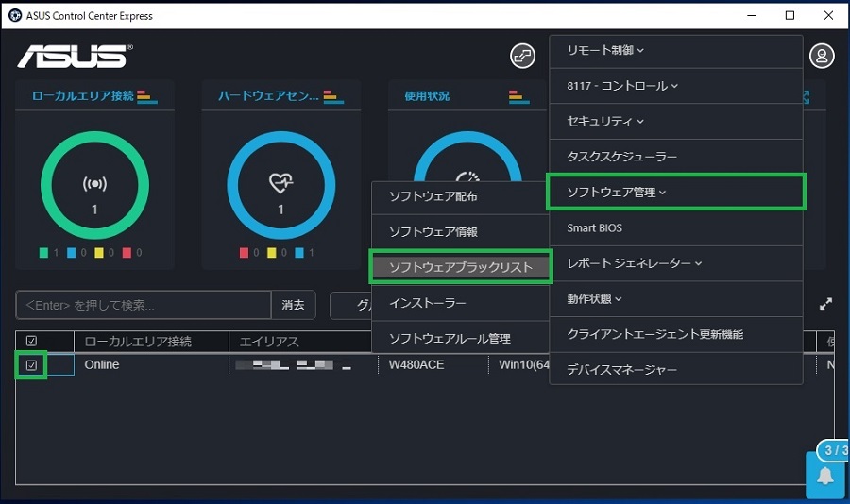Click the chart icon on the 使用状況 card
This screenshot has width=850, height=504.
[x=519, y=96]
